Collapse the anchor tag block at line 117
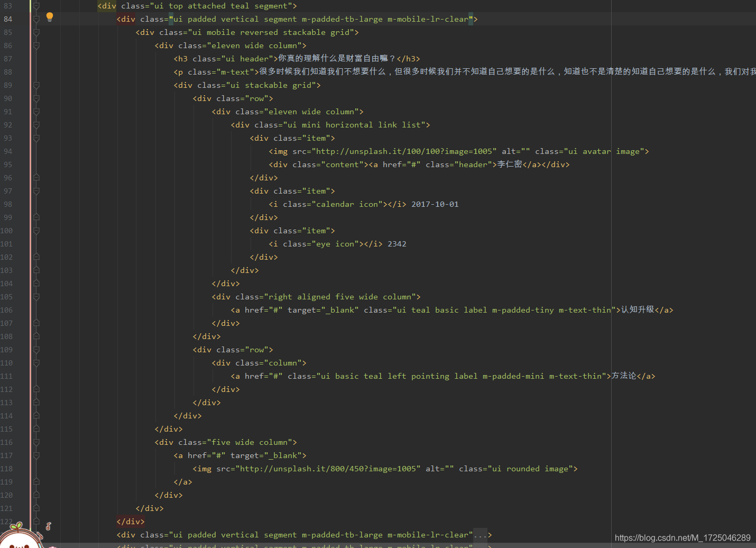 pyautogui.click(x=36, y=455)
